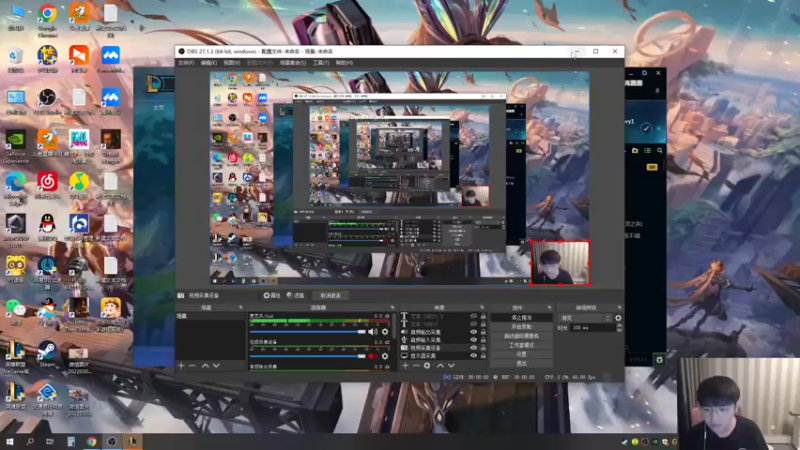Move scene up with arrow in Scenes dock
Viewport: 800px width, 450px height.
tap(205, 365)
